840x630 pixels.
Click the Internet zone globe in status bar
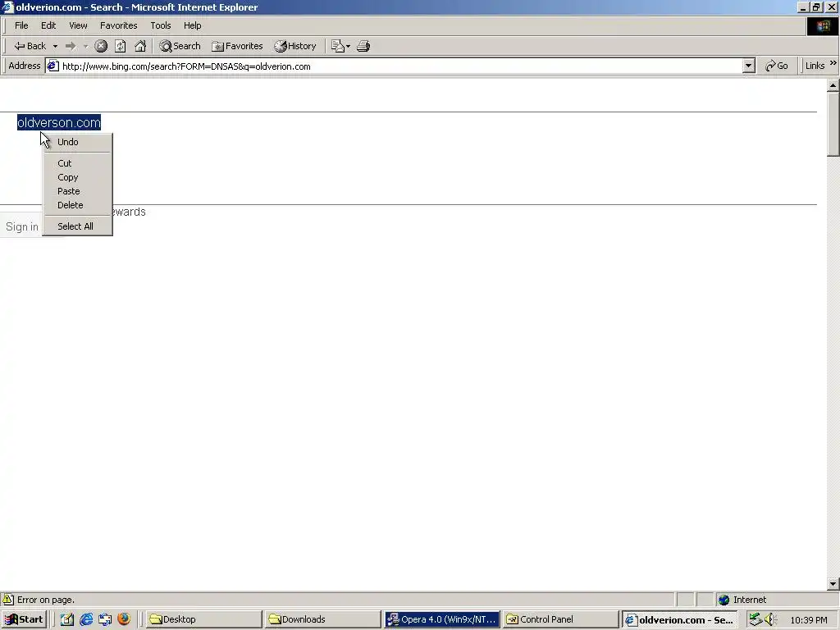724,600
